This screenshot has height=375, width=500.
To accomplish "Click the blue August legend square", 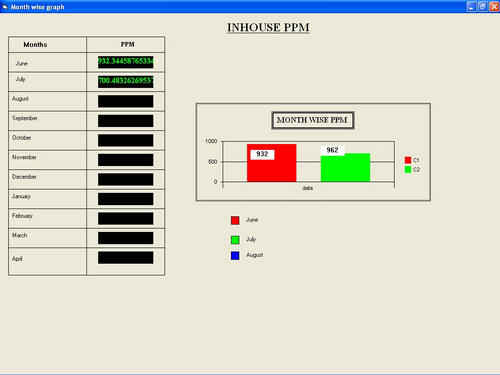I will click(x=235, y=256).
